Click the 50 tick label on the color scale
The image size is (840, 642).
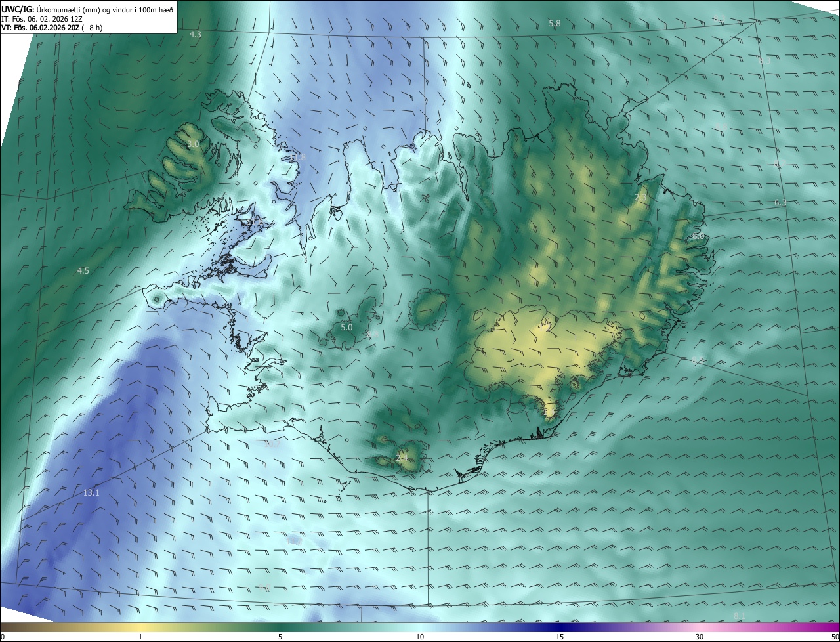pos(835,637)
